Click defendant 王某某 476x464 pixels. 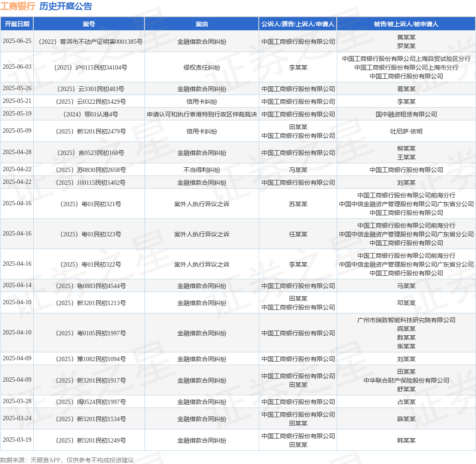pyautogui.click(x=406, y=157)
